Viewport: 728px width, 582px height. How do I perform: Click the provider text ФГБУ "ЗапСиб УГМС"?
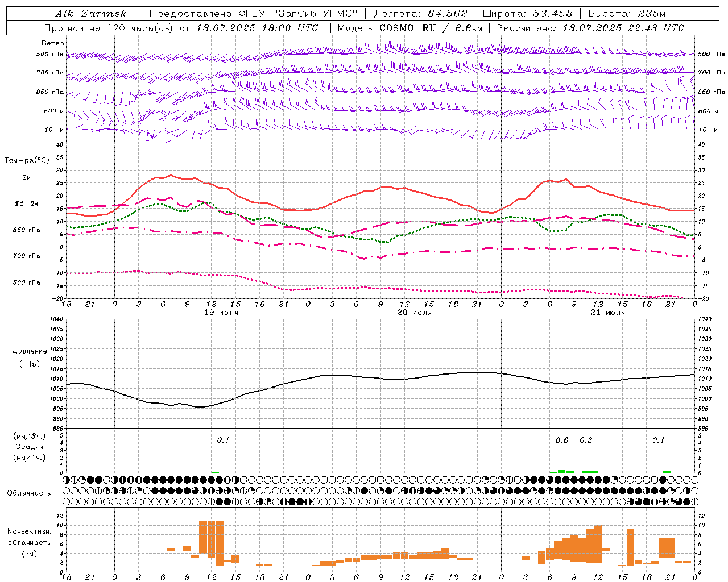(298, 14)
